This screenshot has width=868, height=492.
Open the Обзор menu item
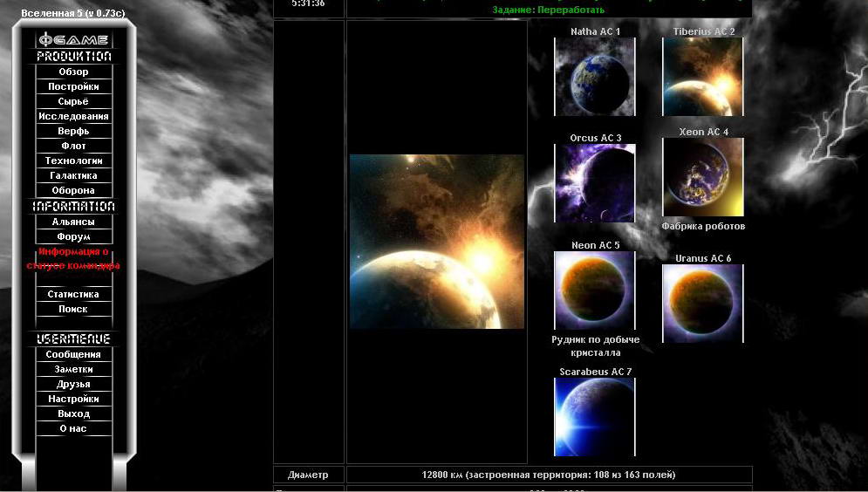pyautogui.click(x=73, y=72)
